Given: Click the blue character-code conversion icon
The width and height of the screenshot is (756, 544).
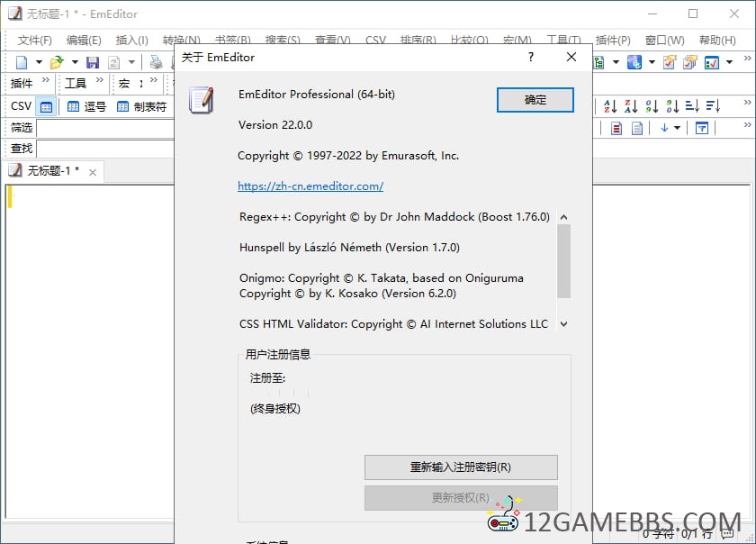Looking at the screenshot, I should pyautogui.click(x=634, y=62).
